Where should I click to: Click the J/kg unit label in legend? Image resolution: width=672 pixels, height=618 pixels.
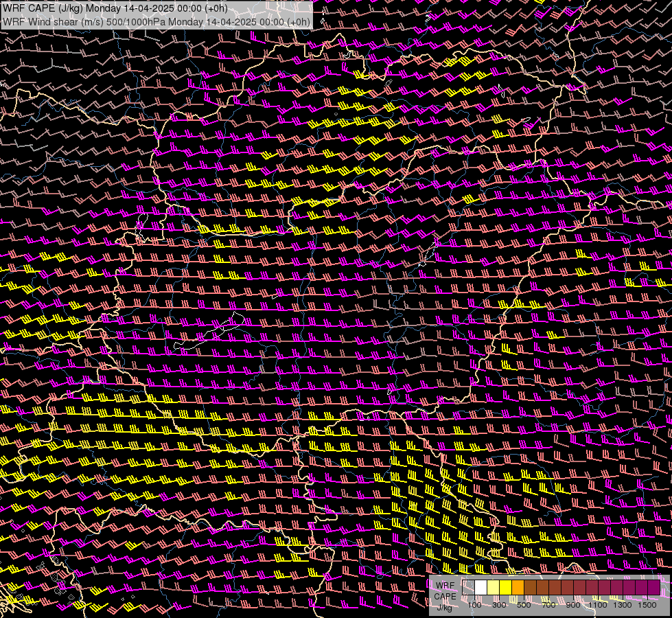click(444, 608)
